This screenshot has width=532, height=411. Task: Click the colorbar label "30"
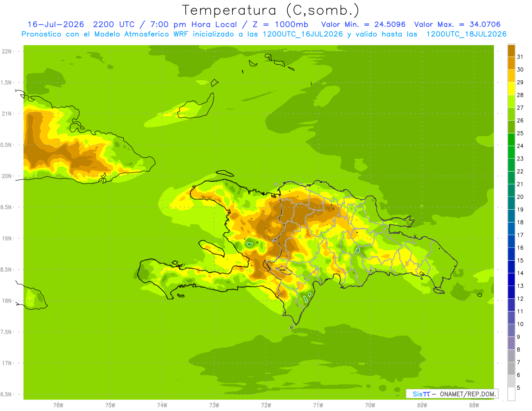tap(520, 70)
